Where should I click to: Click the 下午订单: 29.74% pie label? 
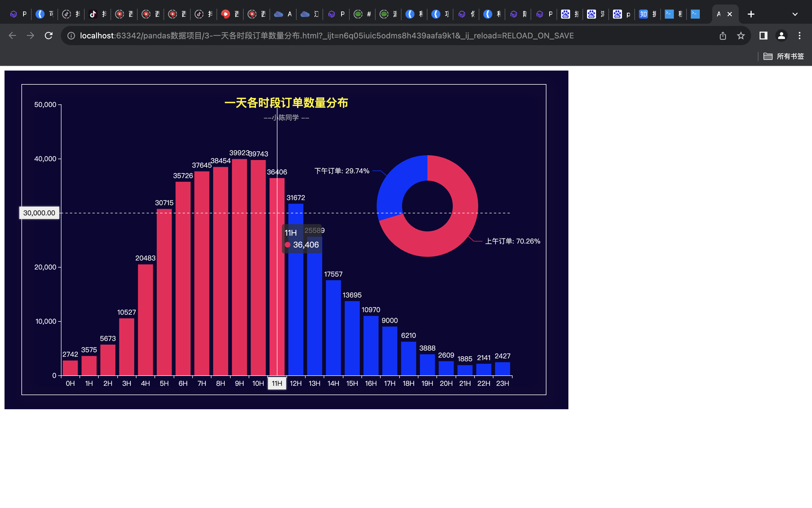pos(342,171)
